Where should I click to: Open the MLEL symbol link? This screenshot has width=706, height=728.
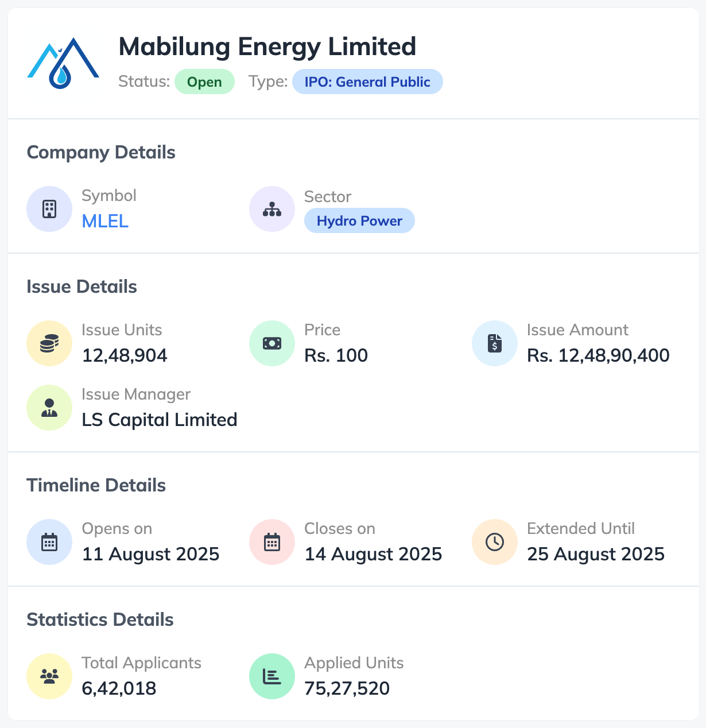(105, 221)
